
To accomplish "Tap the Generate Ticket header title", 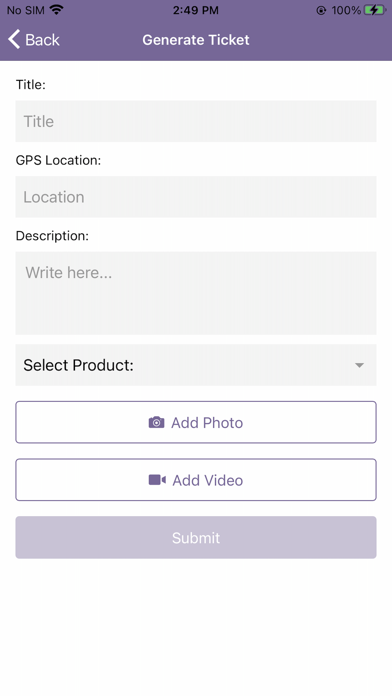I will (196, 40).
